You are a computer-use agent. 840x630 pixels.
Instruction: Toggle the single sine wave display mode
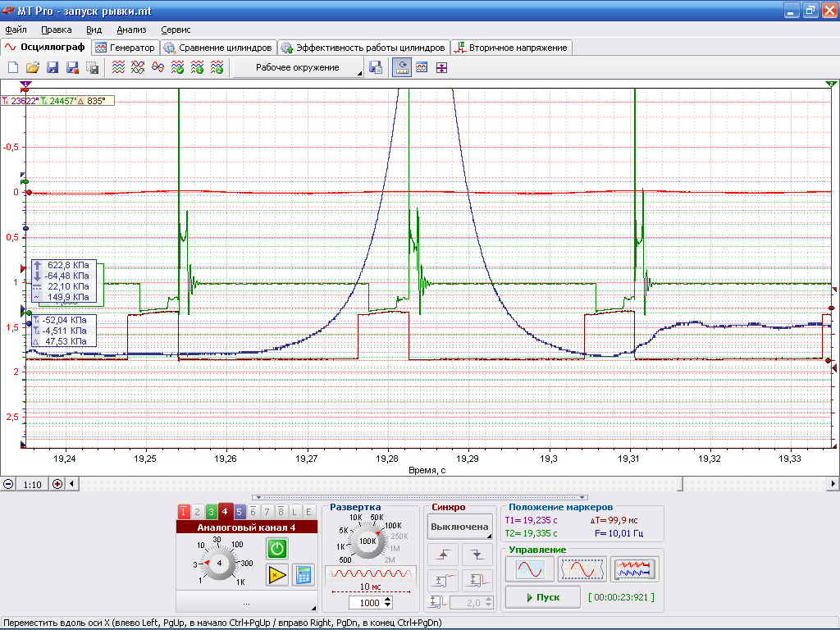tap(530, 569)
